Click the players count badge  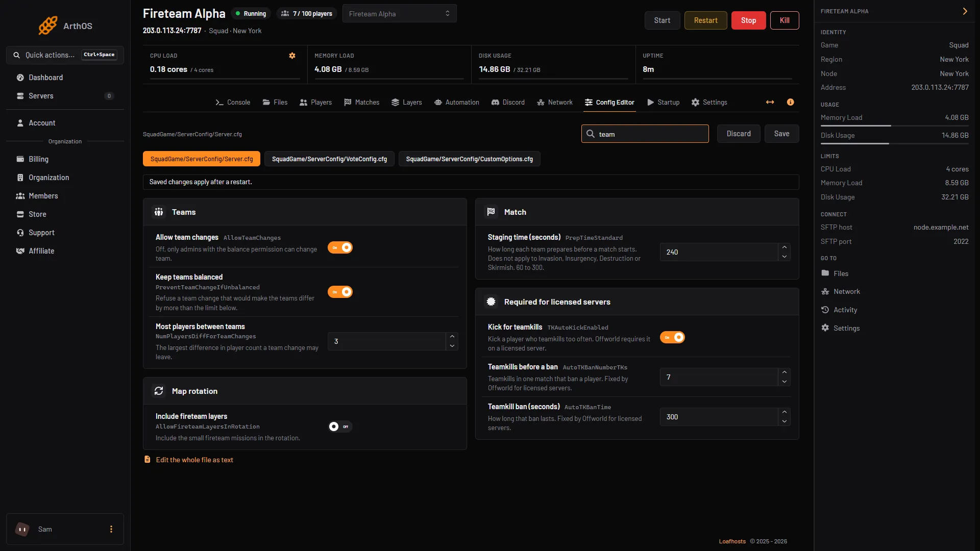(307, 14)
